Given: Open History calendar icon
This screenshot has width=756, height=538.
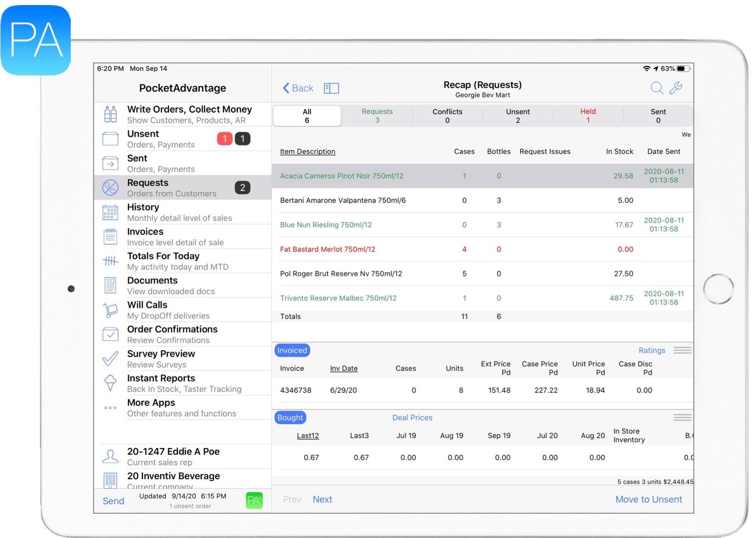Looking at the screenshot, I should click(110, 212).
